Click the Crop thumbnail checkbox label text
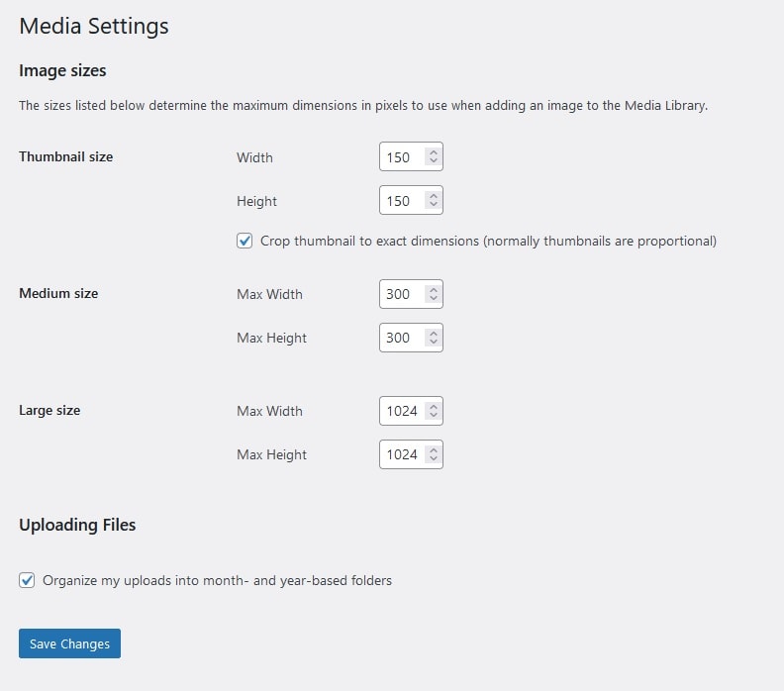 488,241
